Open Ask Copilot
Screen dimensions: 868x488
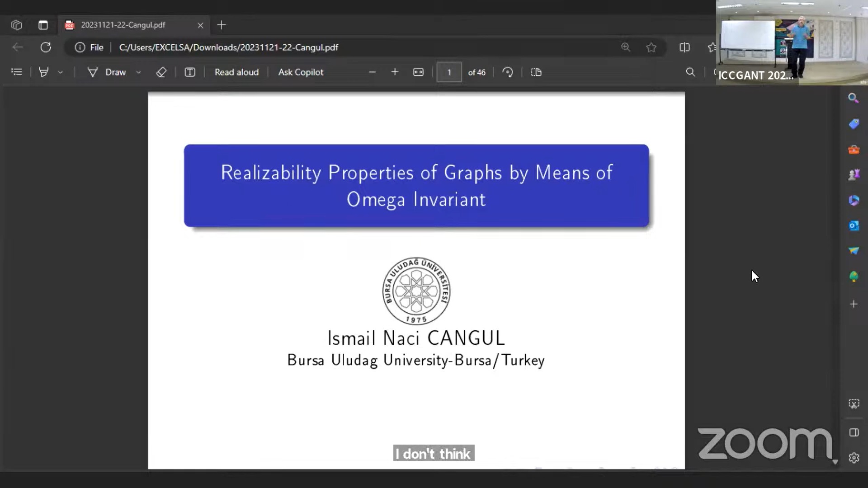(301, 72)
